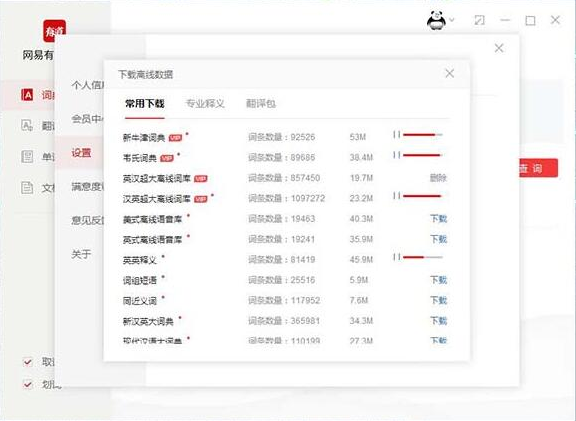The image size is (576, 421).
Task: Click the red 查询 search button
Action: point(538,168)
